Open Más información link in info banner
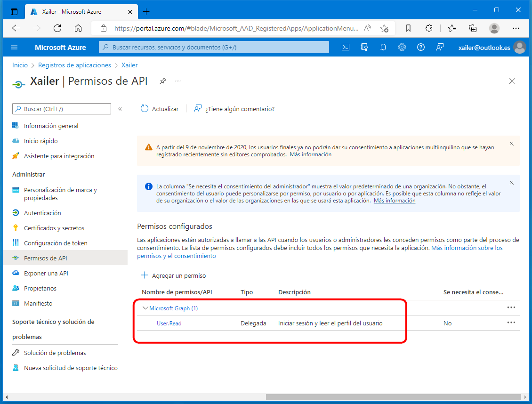 click(394, 201)
